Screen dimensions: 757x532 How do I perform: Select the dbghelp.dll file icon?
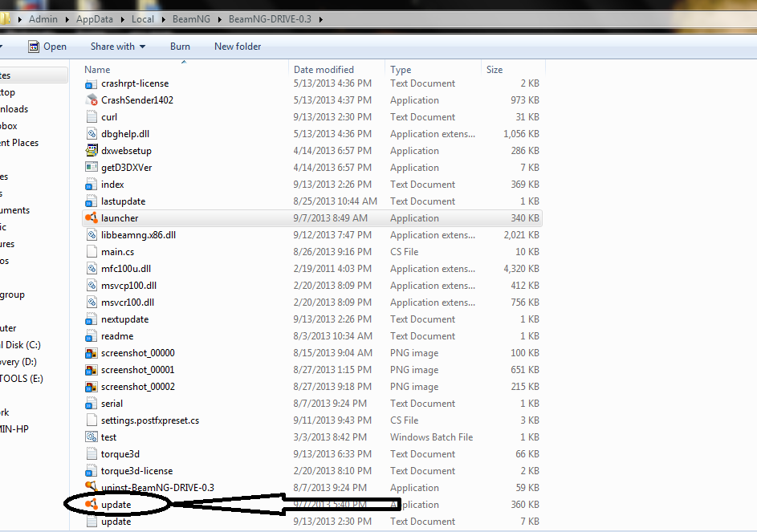pyautogui.click(x=92, y=134)
